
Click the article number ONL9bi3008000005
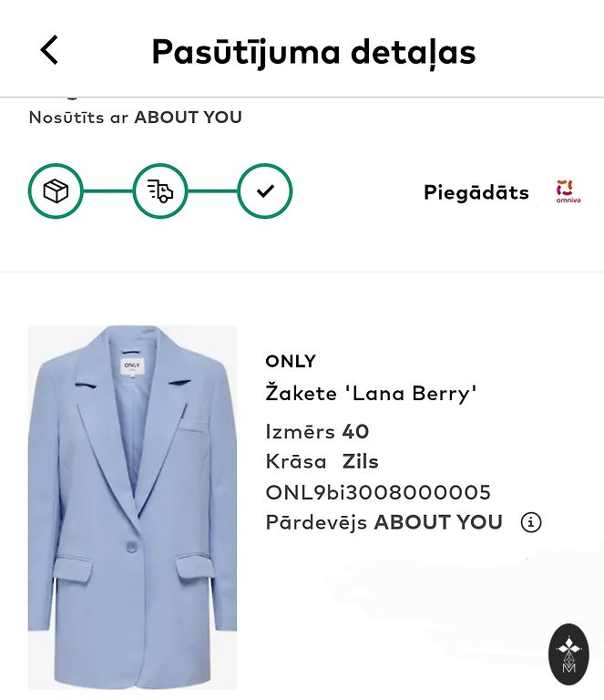tap(378, 492)
